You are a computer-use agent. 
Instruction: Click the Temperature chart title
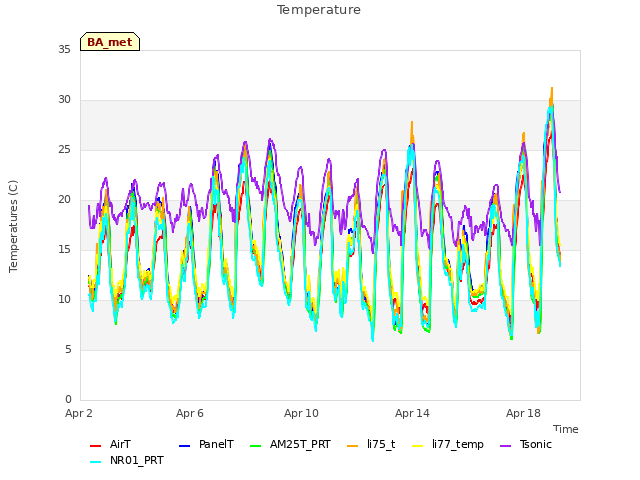319,10
